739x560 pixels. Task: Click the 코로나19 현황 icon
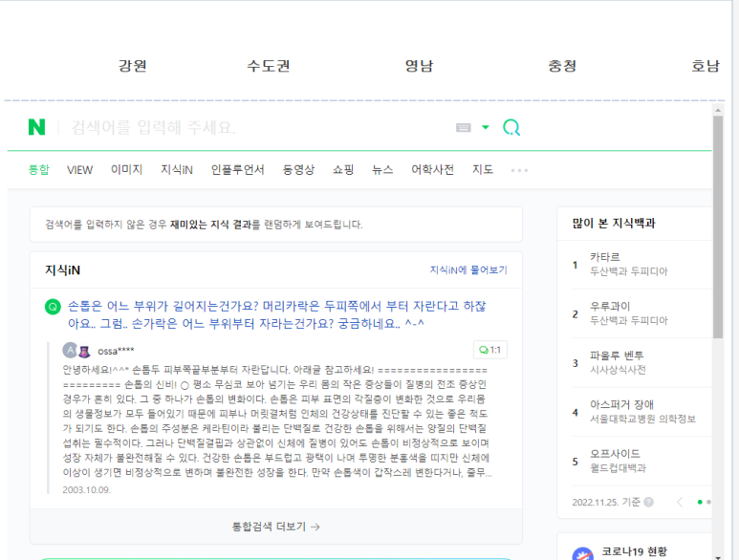click(582, 554)
